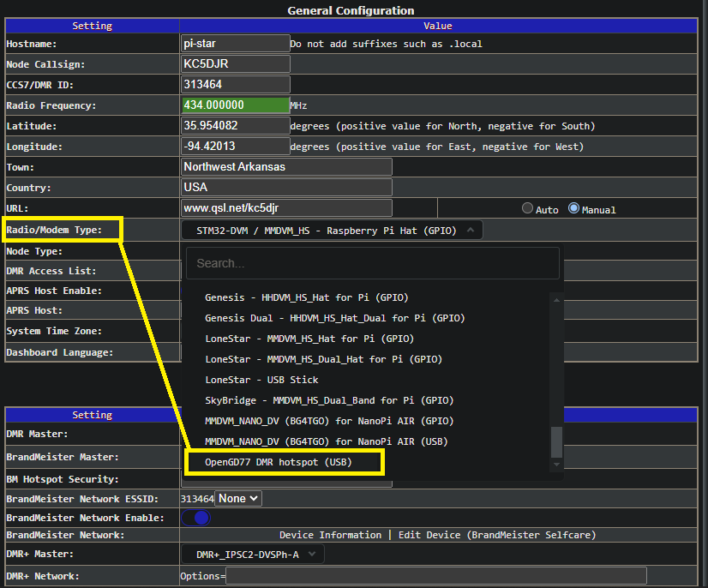Click the Longitude input field
The width and height of the screenshot is (708, 588).
coord(235,146)
